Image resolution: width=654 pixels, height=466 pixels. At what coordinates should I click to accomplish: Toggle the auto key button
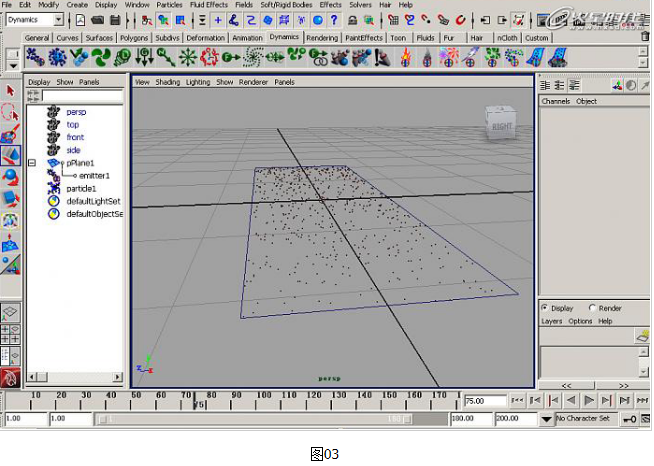[x=629, y=419]
